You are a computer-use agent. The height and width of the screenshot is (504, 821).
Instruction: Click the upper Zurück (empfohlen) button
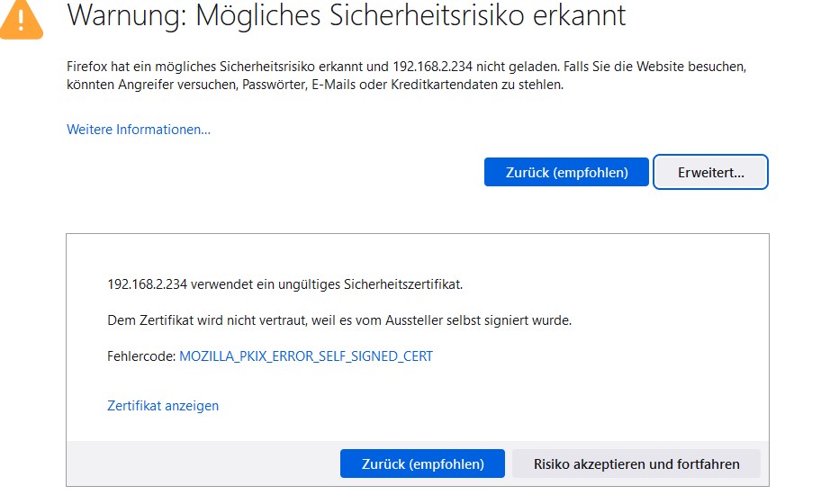(566, 172)
